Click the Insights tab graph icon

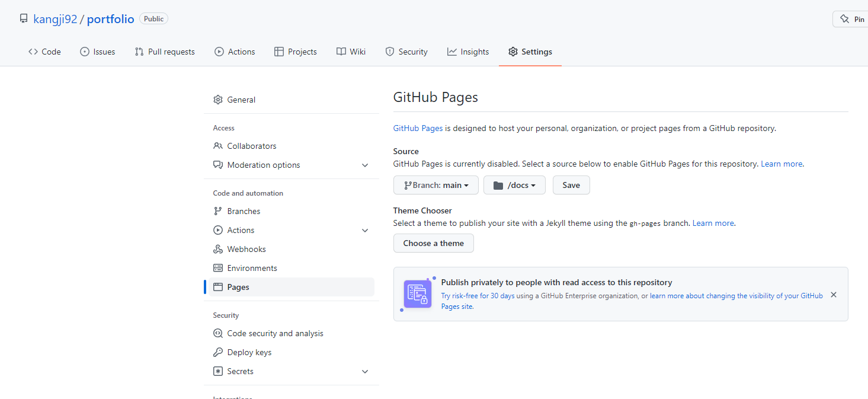click(452, 52)
